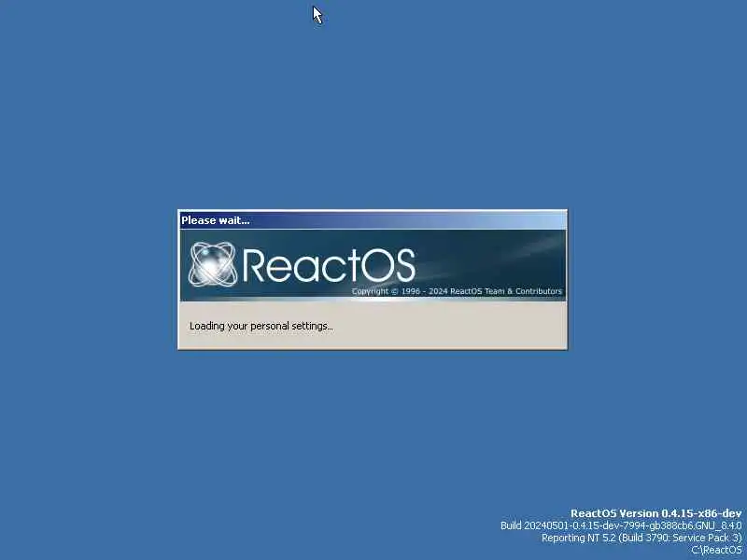Click "ReactOS Version 0.4.15-x86-dev" desktop text
The image size is (747, 560).
(x=656, y=513)
